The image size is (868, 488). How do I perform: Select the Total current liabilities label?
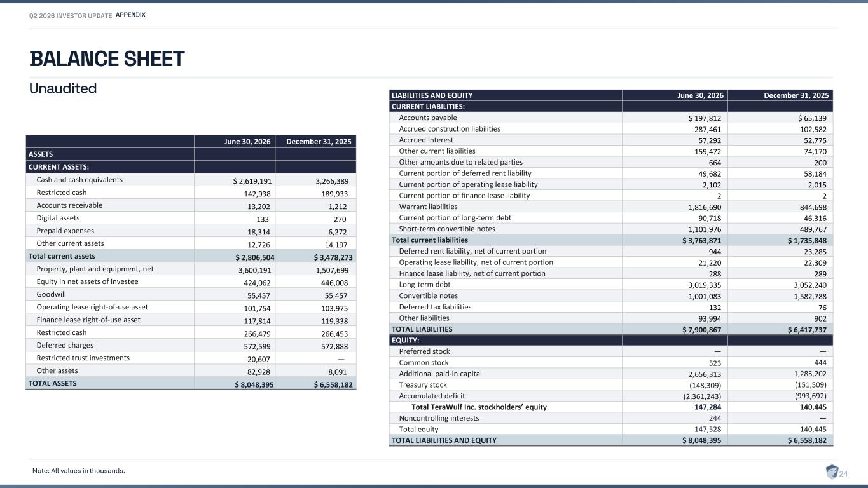coord(429,240)
